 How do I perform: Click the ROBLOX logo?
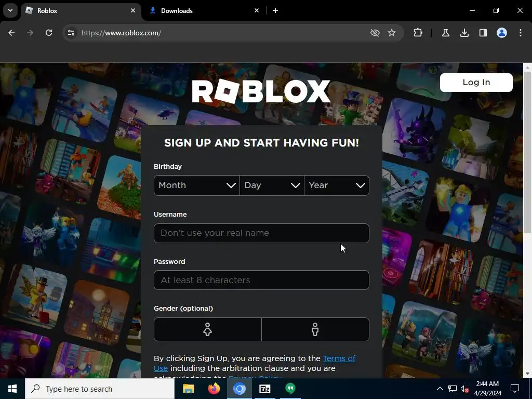tap(261, 91)
